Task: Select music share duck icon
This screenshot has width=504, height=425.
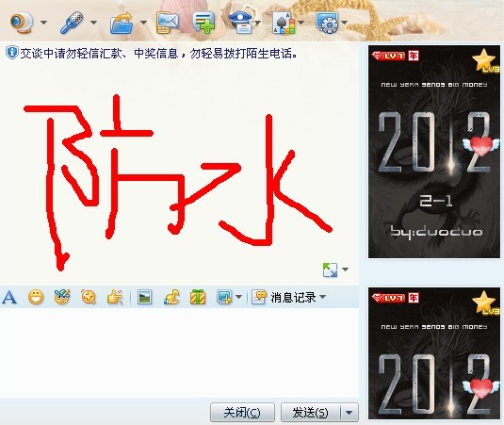Action: pyautogui.click(x=171, y=297)
